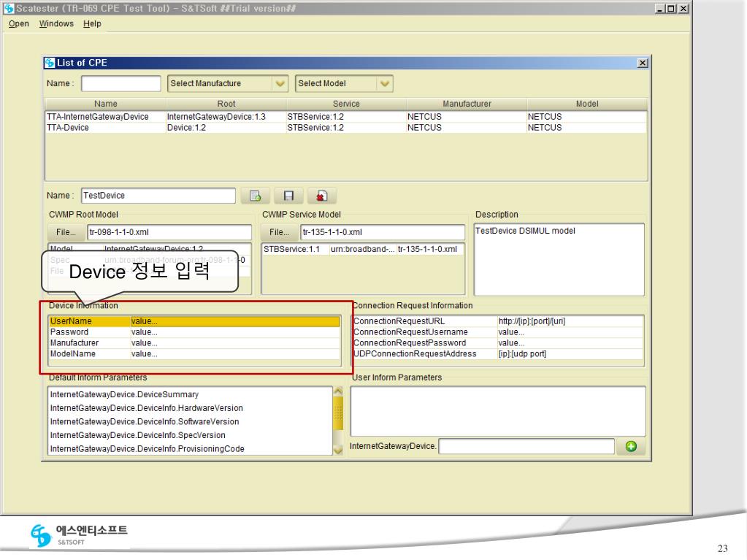The width and height of the screenshot is (747, 560).
Task: Click the Description text area
Action: pos(559,259)
